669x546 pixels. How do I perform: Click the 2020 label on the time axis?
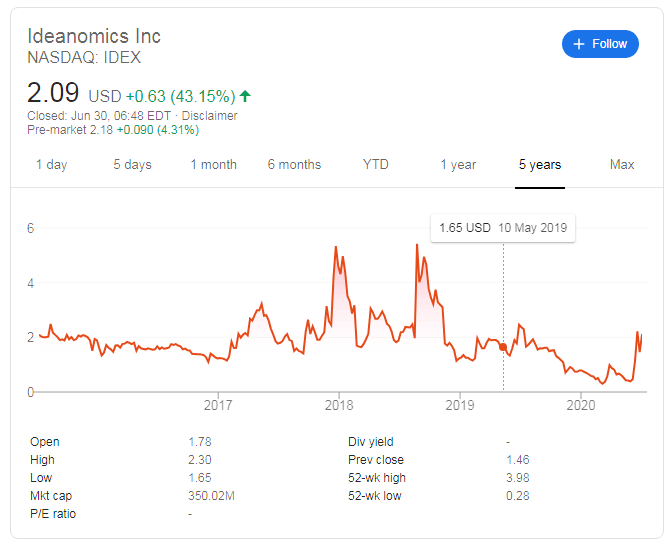pos(581,405)
